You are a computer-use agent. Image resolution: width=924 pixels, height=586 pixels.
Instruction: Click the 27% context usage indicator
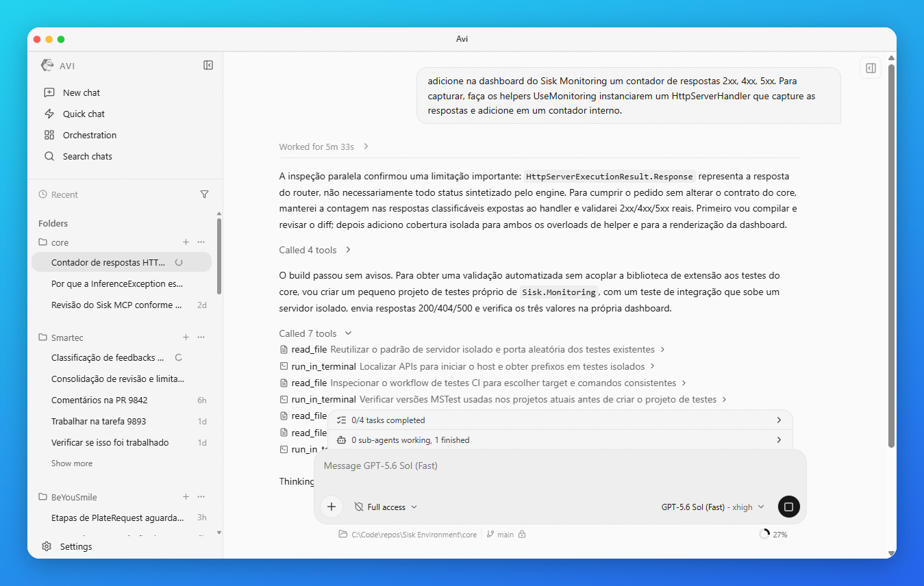pyautogui.click(x=773, y=535)
